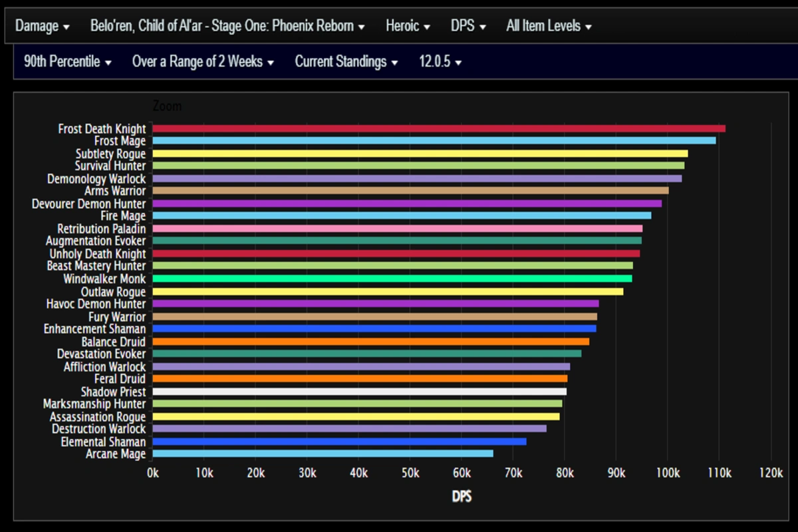This screenshot has height=532, width=798.
Task: Click the Unholy Death Knight bar
Action: pos(396,253)
